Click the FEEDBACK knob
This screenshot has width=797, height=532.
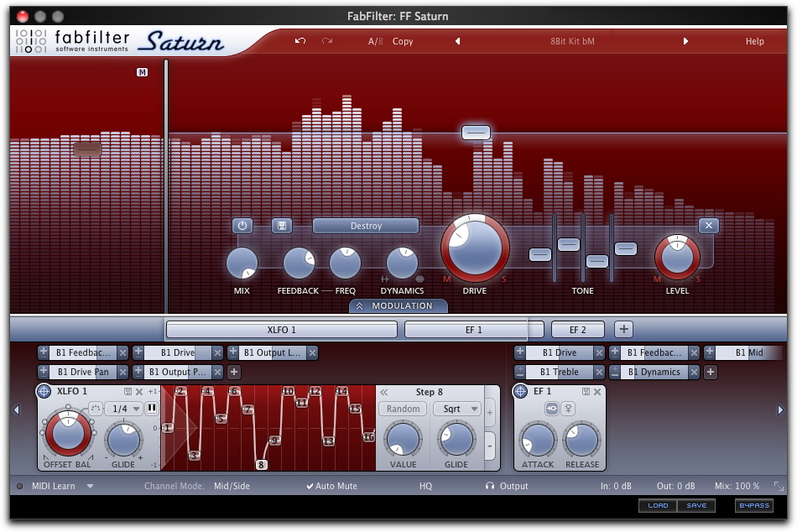pos(299,263)
